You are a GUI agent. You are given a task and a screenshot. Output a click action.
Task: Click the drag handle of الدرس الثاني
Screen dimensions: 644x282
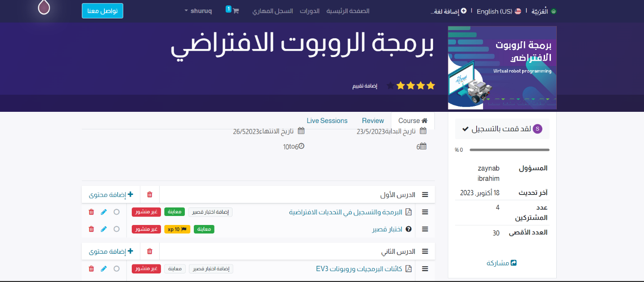coord(425,251)
